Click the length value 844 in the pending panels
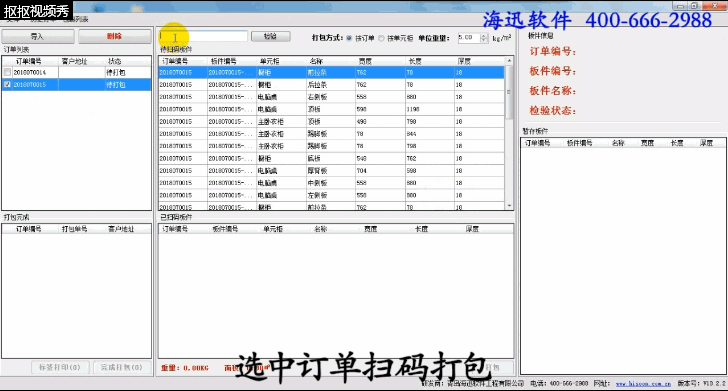This screenshot has height=391, width=728. 411,134
